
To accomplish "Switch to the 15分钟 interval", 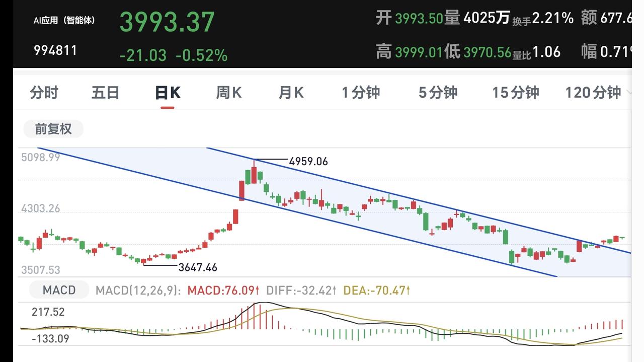I will click(516, 93).
